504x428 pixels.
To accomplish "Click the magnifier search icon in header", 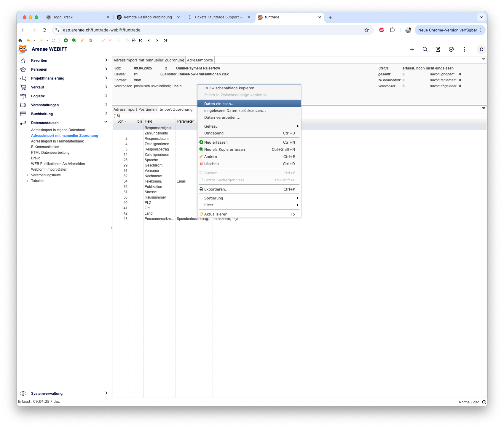I will (425, 49).
